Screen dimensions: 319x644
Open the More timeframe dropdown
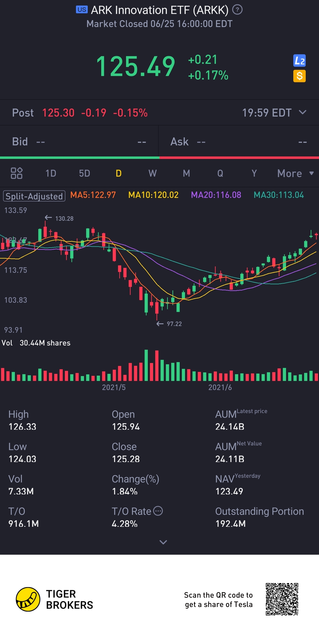click(x=295, y=173)
